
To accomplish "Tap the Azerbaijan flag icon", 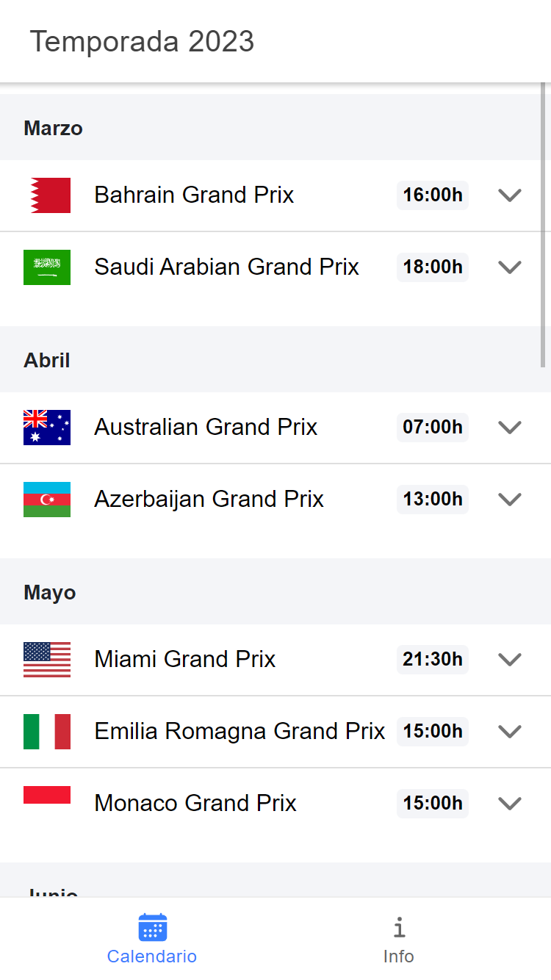I will [x=47, y=500].
